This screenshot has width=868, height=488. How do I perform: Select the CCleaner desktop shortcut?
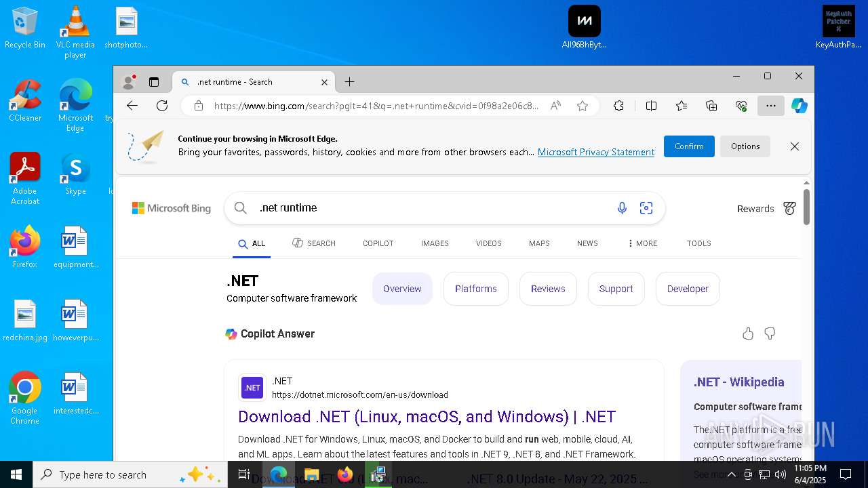click(x=25, y=100)
